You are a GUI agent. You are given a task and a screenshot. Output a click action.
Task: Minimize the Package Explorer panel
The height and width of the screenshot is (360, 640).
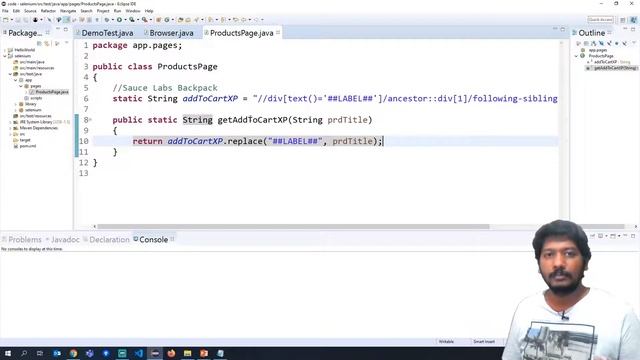pos(58,29)
